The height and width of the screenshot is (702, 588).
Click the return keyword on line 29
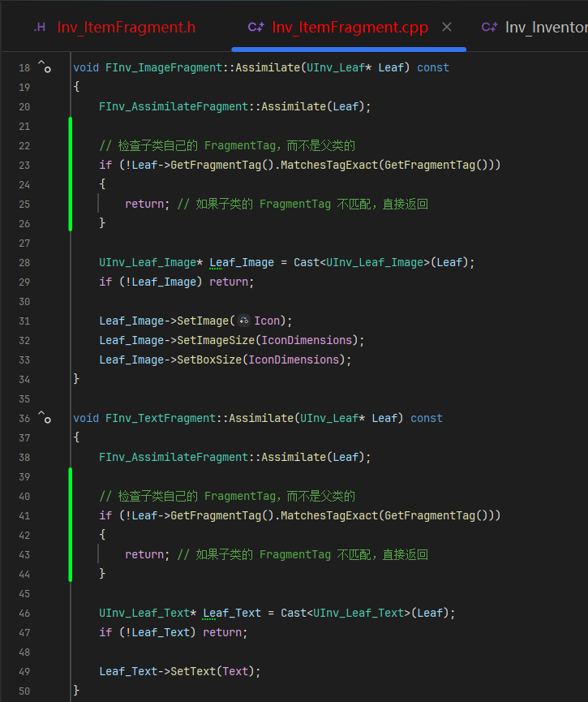pyautogui.click(x=229, y=282)
